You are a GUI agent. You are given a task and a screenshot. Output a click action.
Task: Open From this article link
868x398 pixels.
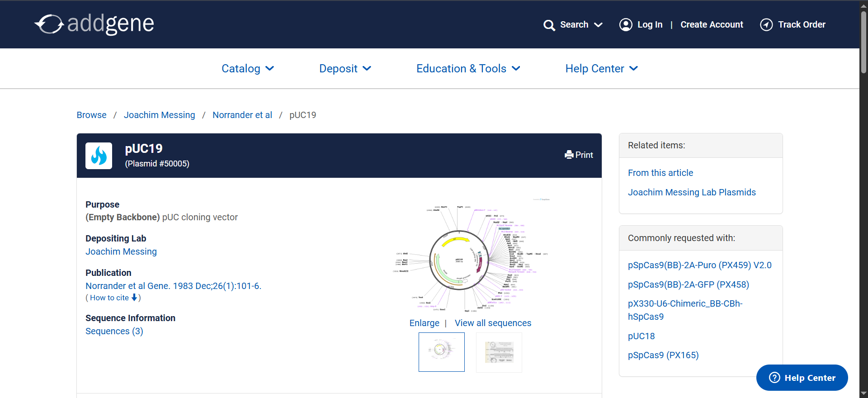[660, 173]
